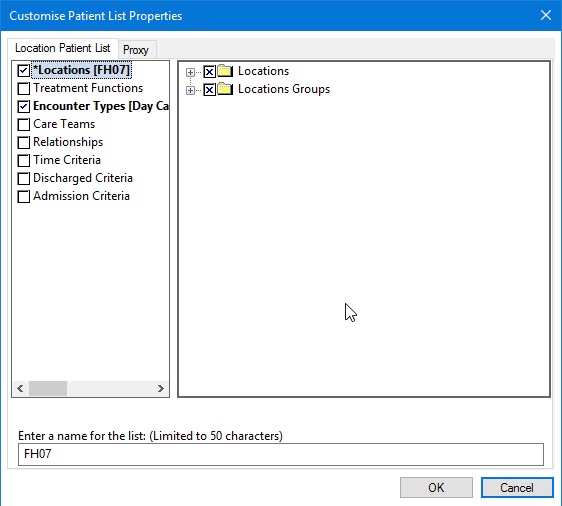Expand the Locations Groups tree node
The image size is (562, 506).
(x=190, y=90)
